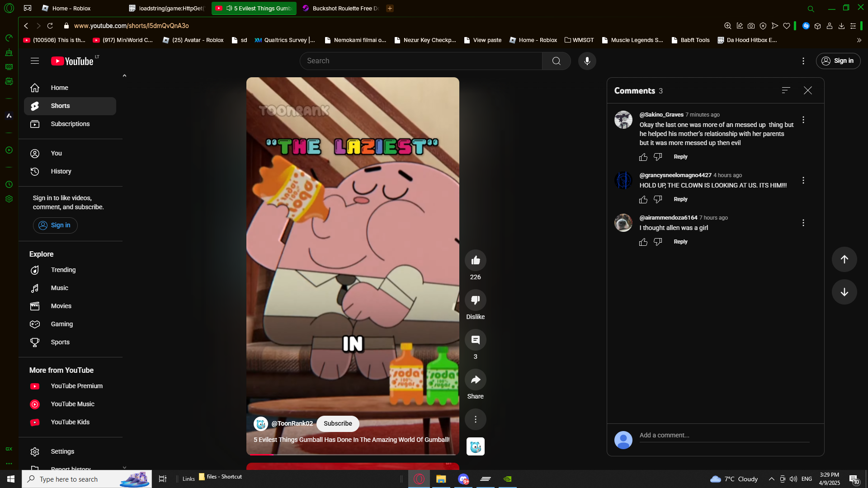
Task: Go to next Short with down arrow
Action: (844, 292)
